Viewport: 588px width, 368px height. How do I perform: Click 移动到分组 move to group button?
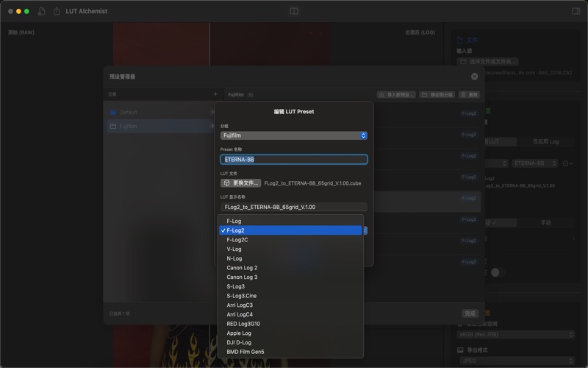tap(437, 95)
